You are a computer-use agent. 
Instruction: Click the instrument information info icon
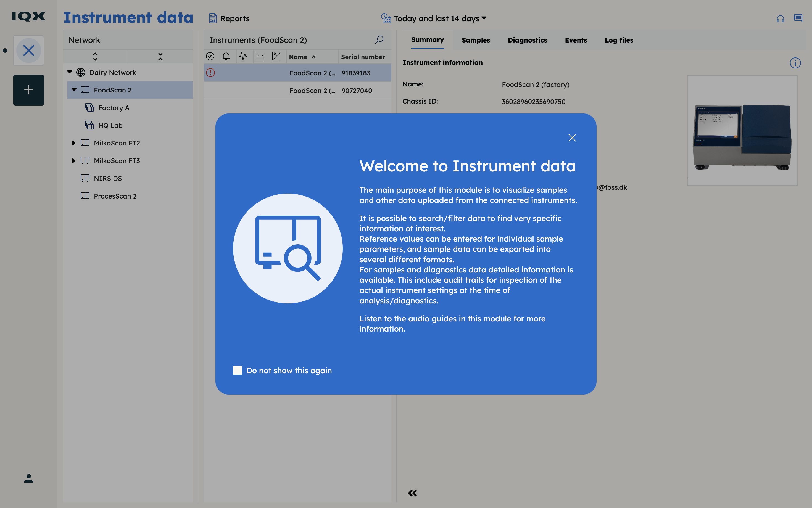[795, 63]
